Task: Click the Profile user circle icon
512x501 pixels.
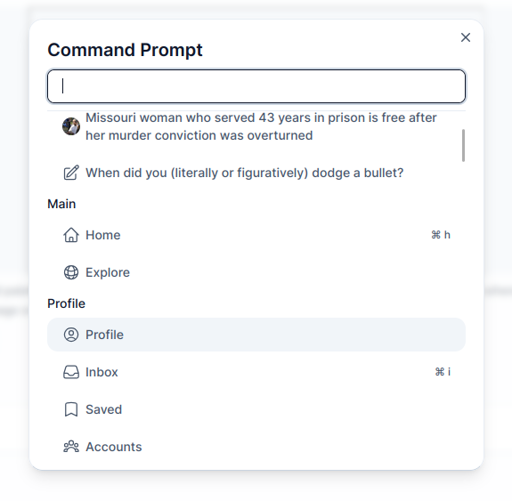Action: coord(71,335)
